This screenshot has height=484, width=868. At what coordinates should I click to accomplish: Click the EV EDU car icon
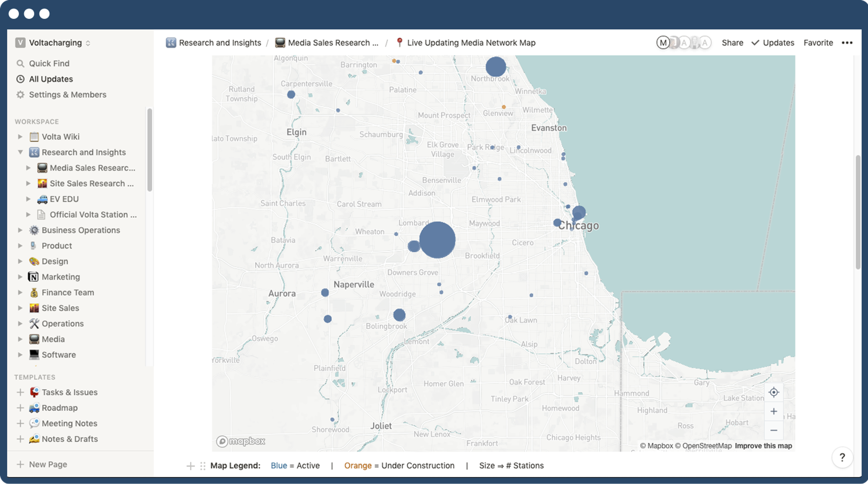point(42,199)
